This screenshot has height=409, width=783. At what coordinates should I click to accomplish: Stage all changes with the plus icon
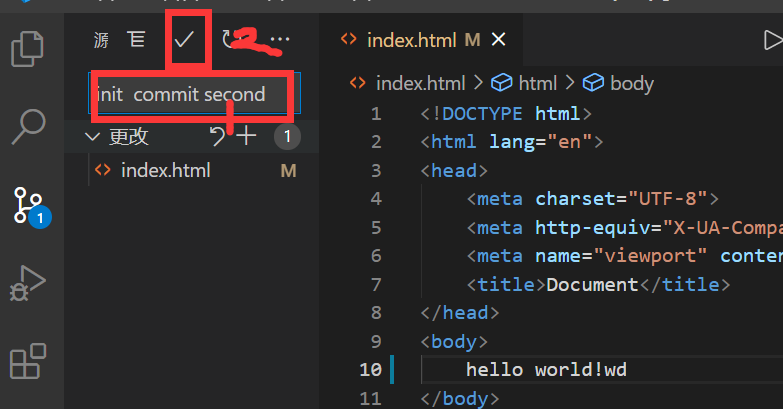coord(246,136)
